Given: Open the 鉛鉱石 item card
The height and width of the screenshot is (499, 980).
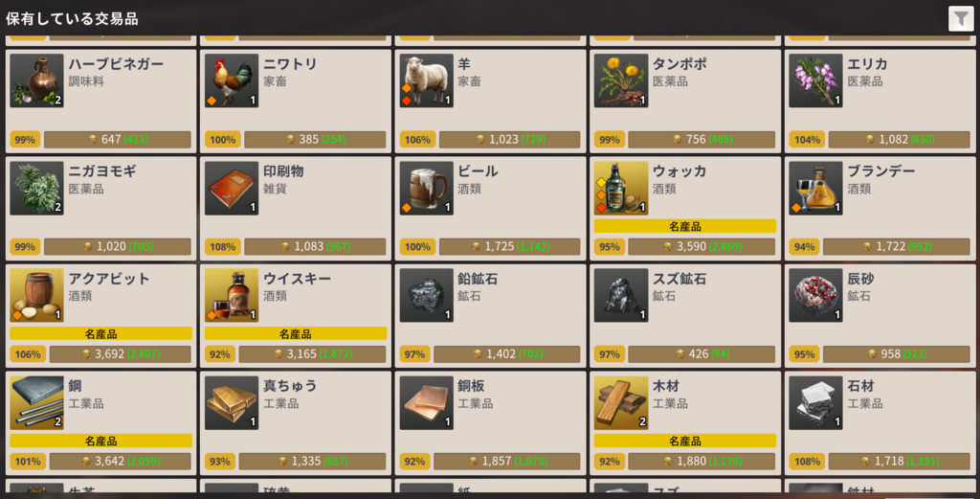Looking at the screenshot, I should click(x=490, y=316).
